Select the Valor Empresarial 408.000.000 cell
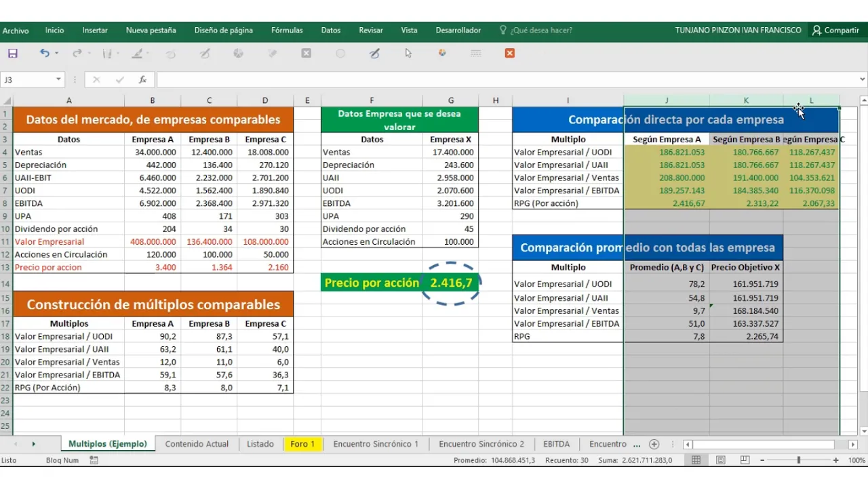Viewport: 868px width, 488px height. click(153, 241)
